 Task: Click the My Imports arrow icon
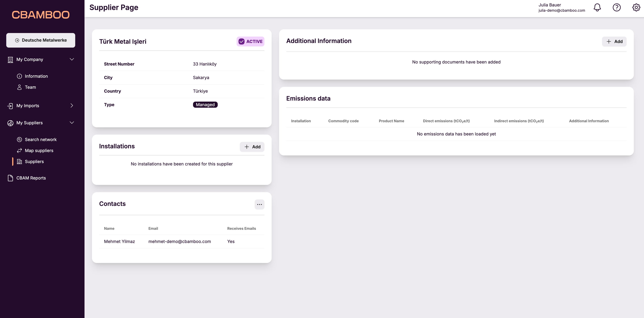click(10, 106)
